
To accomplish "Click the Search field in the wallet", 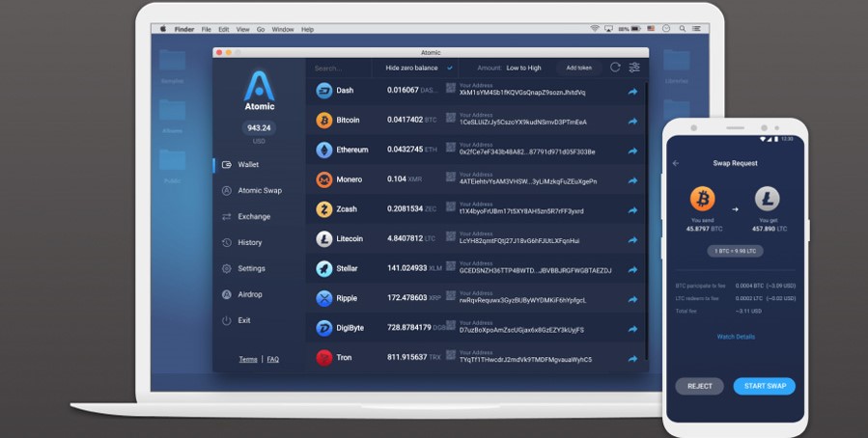I will 338,68.
